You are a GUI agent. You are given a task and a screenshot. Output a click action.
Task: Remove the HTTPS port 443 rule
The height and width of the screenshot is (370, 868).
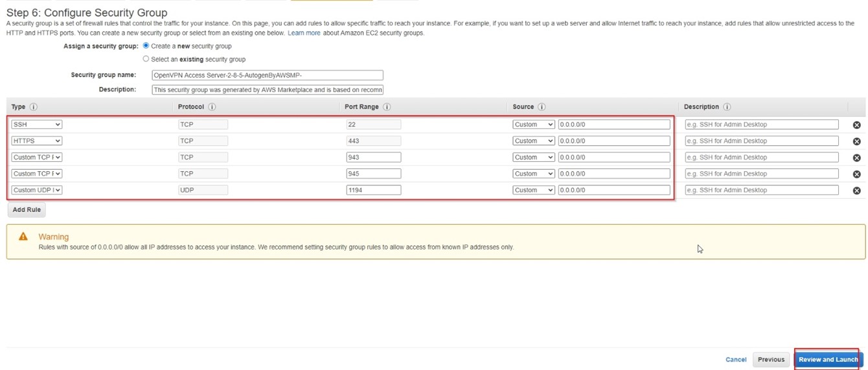(856, 141)
